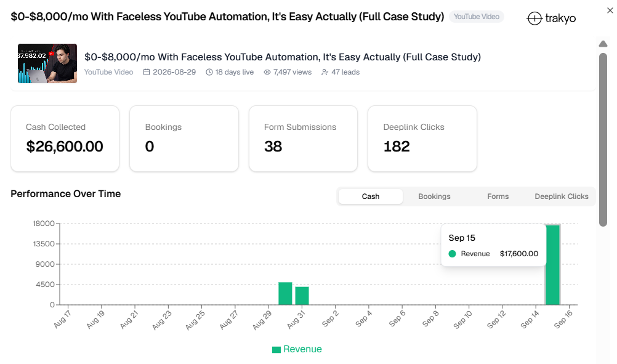Image resolution: width=617 pixels, height=364 pixels.
Task: Click the eye icon beside 7,497 views
Action: 267,72
